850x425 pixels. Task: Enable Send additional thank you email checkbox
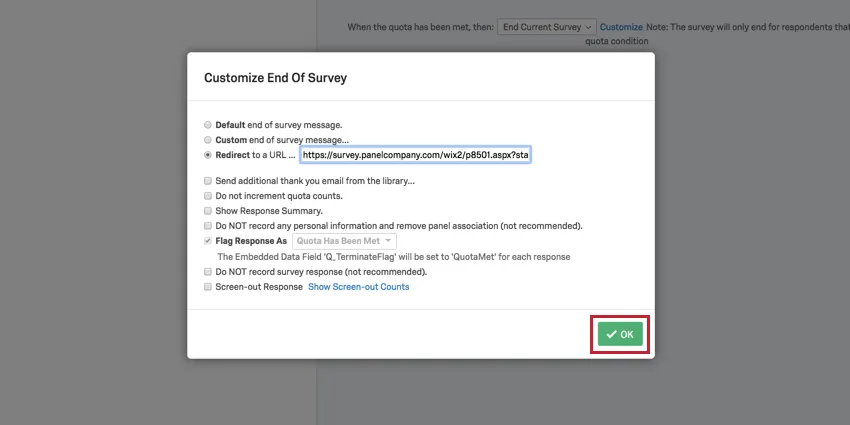coord(207,181)
